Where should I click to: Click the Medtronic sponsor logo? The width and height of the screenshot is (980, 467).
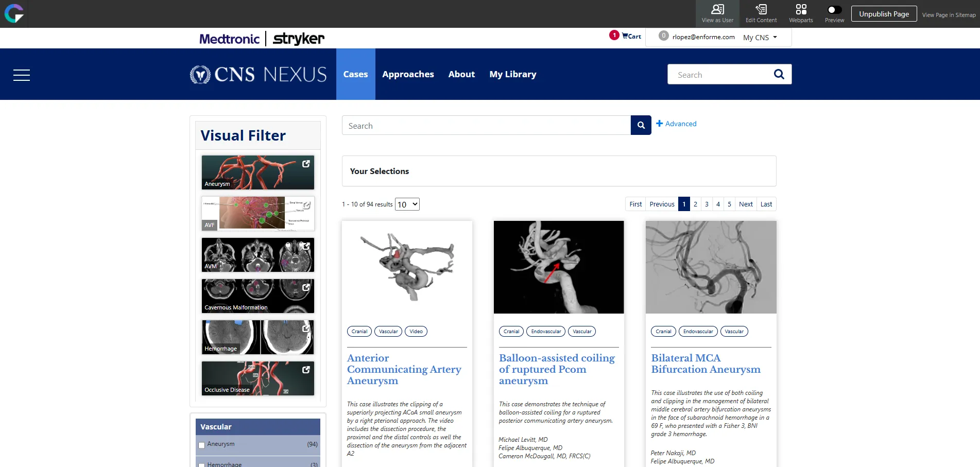[x=229, y=39]
